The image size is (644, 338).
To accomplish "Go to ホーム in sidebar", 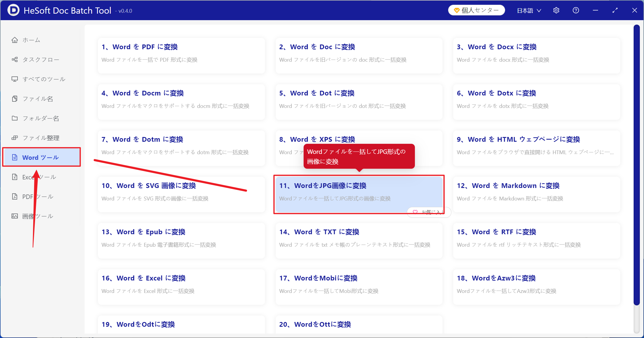I will [x=31, y=40].
